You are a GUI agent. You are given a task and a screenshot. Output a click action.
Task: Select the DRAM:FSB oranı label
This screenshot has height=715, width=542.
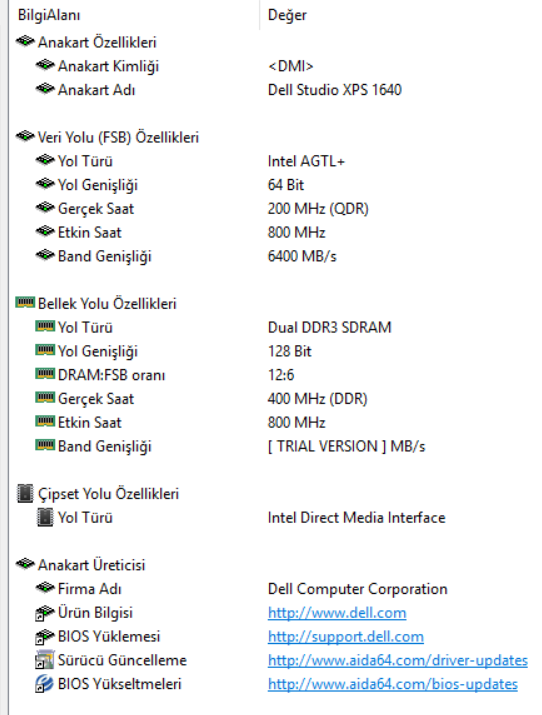point(112,375)
